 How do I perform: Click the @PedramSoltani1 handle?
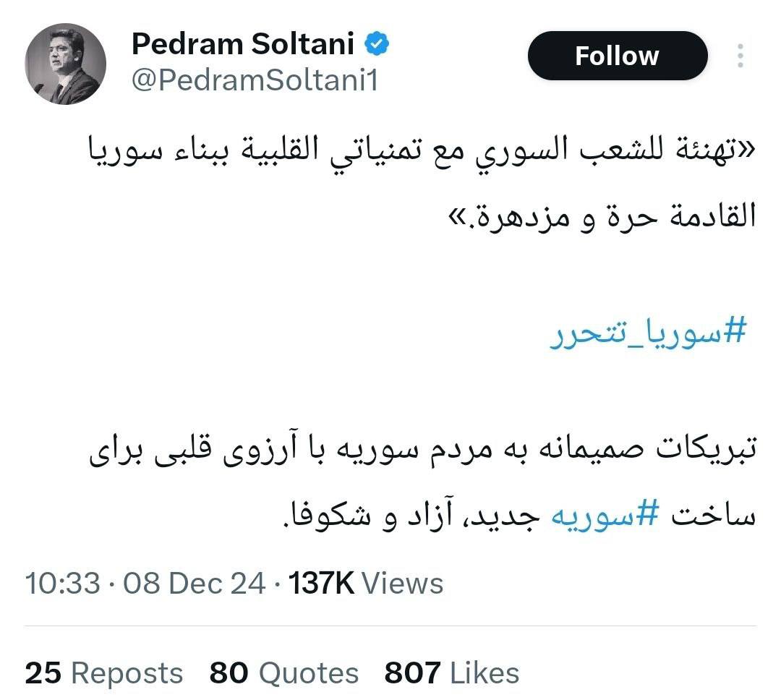[255, 80]
